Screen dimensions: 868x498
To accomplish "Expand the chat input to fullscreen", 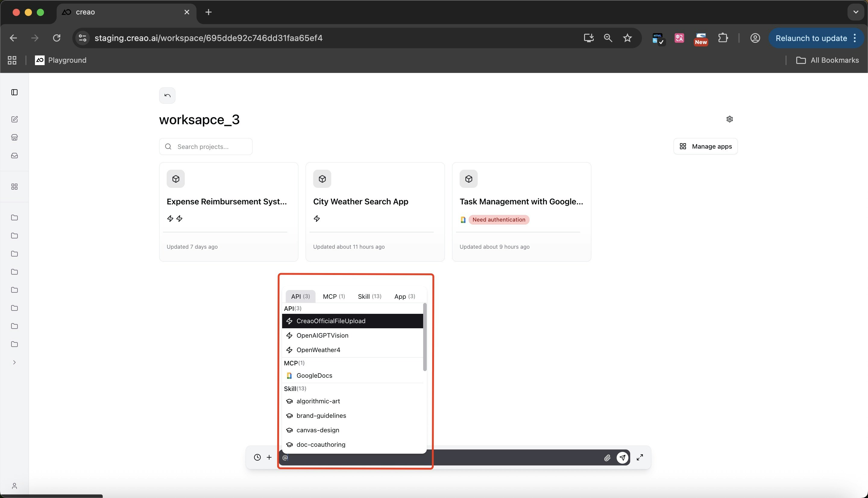I will coord(640,457).
